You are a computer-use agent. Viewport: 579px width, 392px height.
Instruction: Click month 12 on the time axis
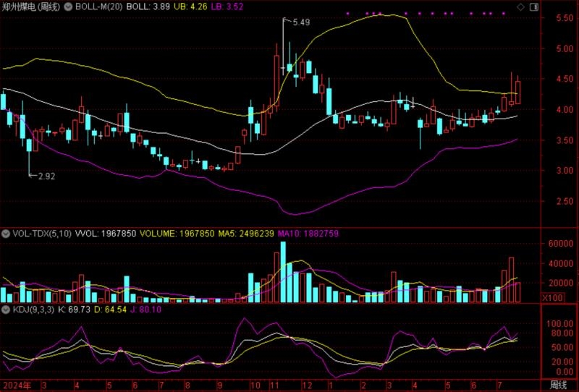(307, 385)
